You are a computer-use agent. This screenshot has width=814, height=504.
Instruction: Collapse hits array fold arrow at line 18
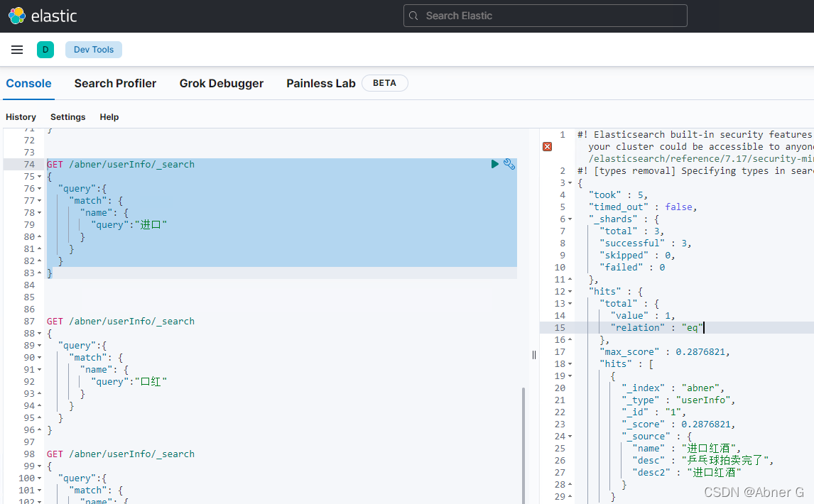pyautogui.click(x=570, y=364)
